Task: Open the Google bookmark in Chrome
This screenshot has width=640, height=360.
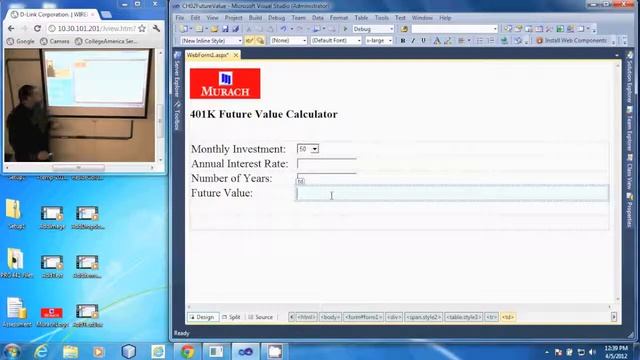Action: tap(21, 41)
